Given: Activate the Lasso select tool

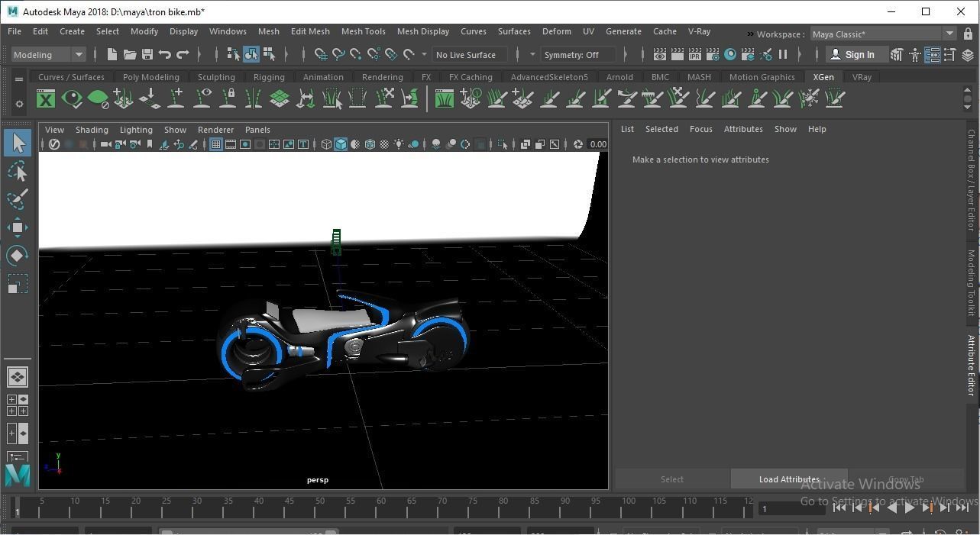Looking at the screenshot, I should click(18, 171).
